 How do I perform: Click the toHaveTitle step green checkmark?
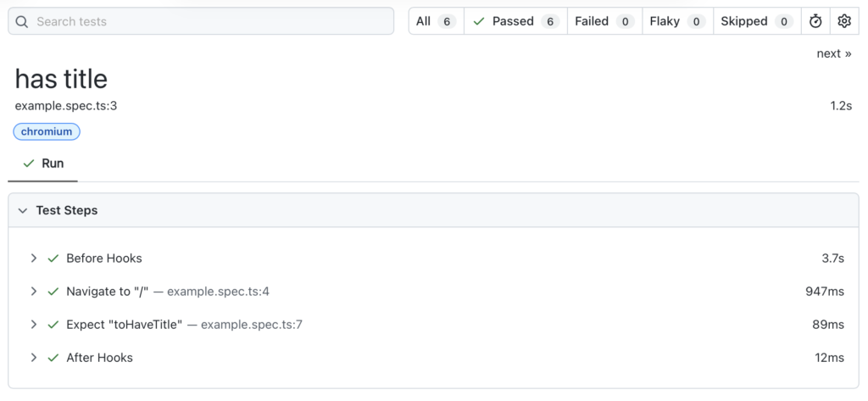[53, 325]
